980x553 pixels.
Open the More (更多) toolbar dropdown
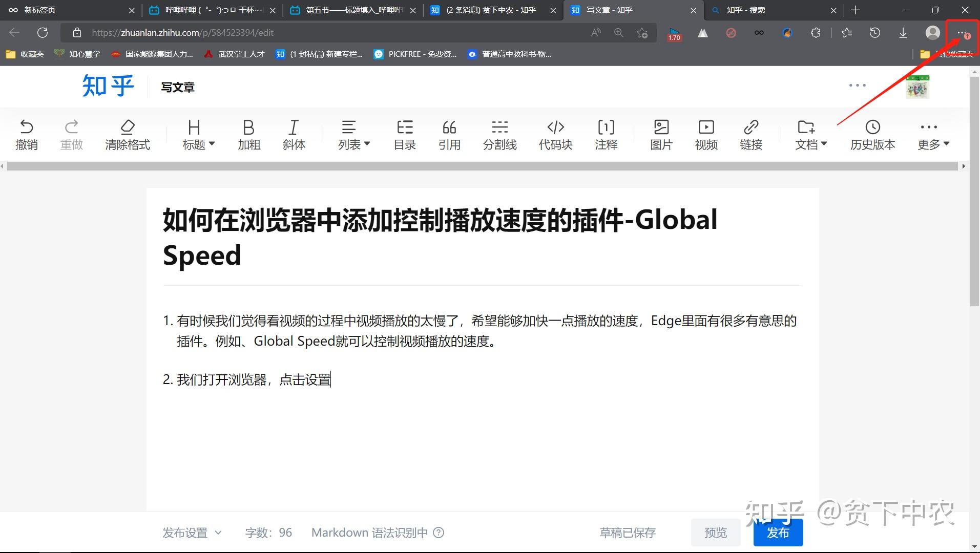[933, 135]
